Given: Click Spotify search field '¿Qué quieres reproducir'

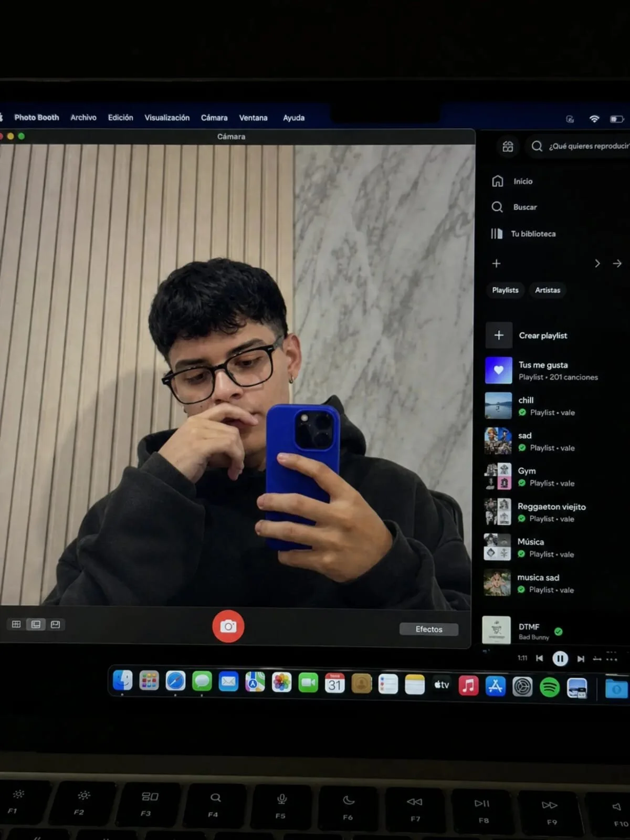Looking at the screenshot, I should [580, 146].
